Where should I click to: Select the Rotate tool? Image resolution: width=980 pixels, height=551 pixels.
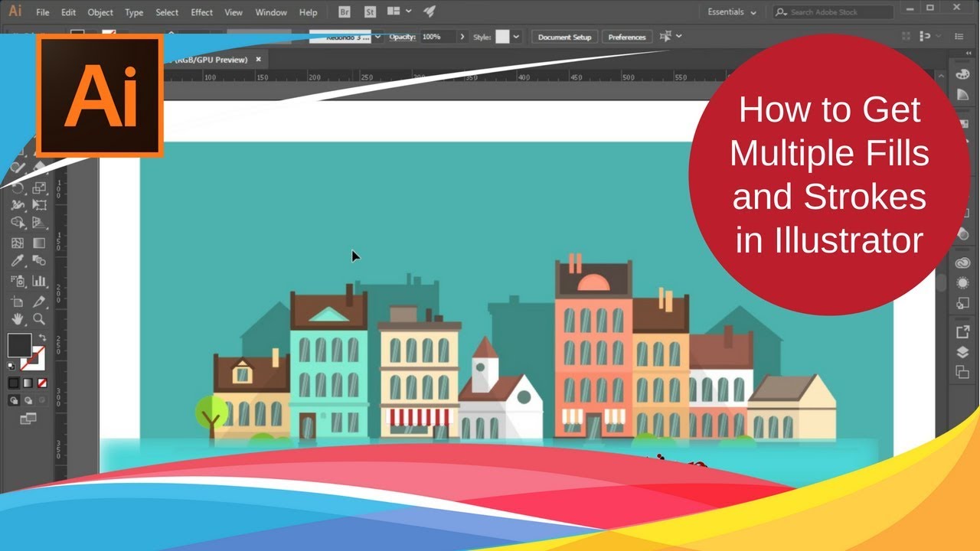(18, 187)
